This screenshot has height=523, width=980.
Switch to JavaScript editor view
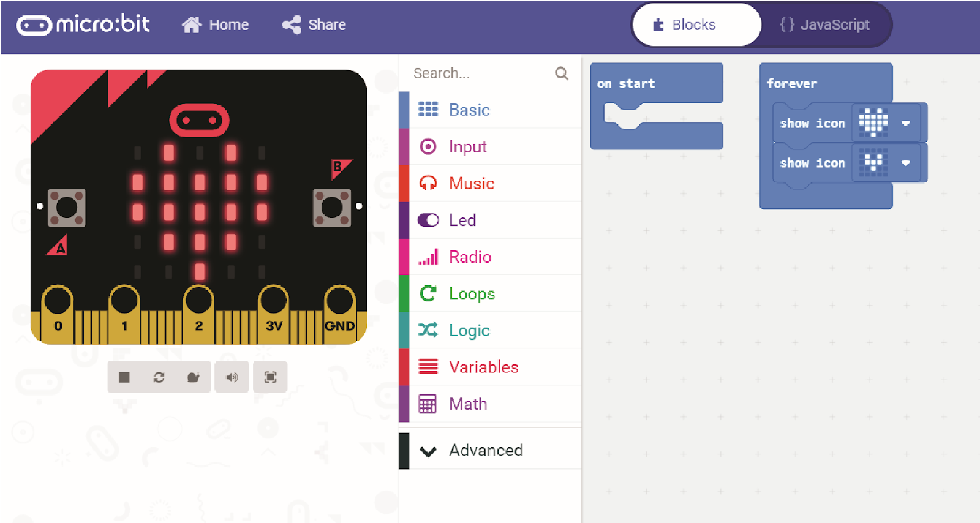[x=824, y=24]
